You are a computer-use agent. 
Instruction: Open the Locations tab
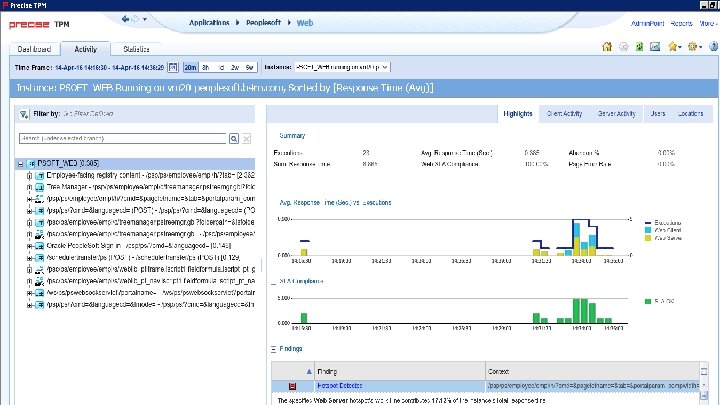[x=691, y=114]
